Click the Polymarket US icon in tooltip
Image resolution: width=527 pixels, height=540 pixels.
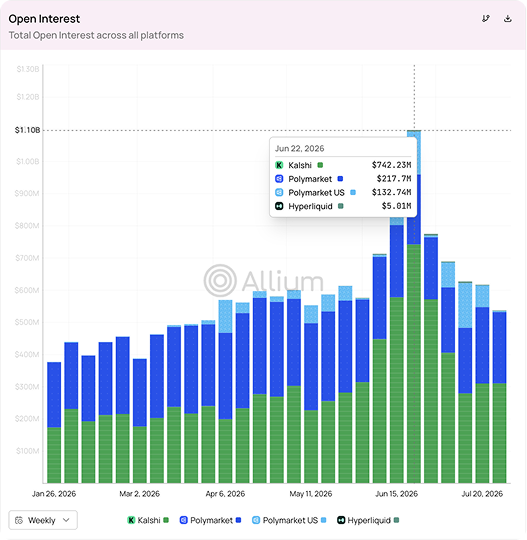coord(279,192)
